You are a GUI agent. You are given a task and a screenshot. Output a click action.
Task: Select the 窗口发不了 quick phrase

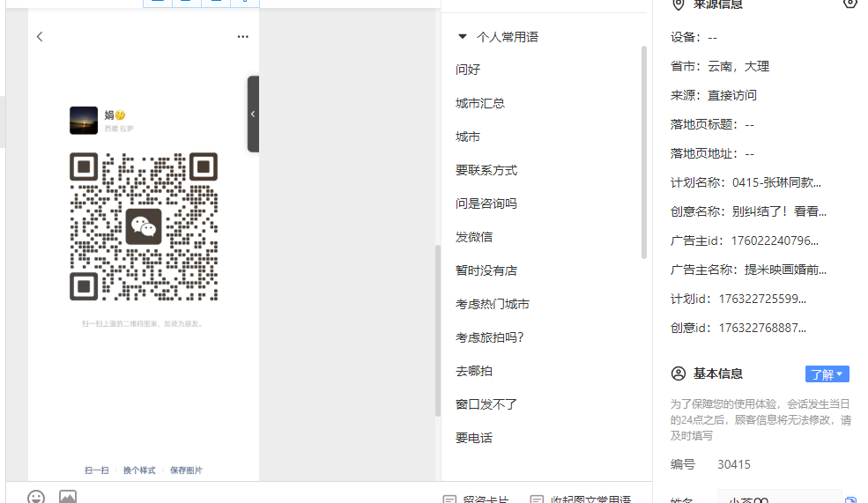(486, 404)
